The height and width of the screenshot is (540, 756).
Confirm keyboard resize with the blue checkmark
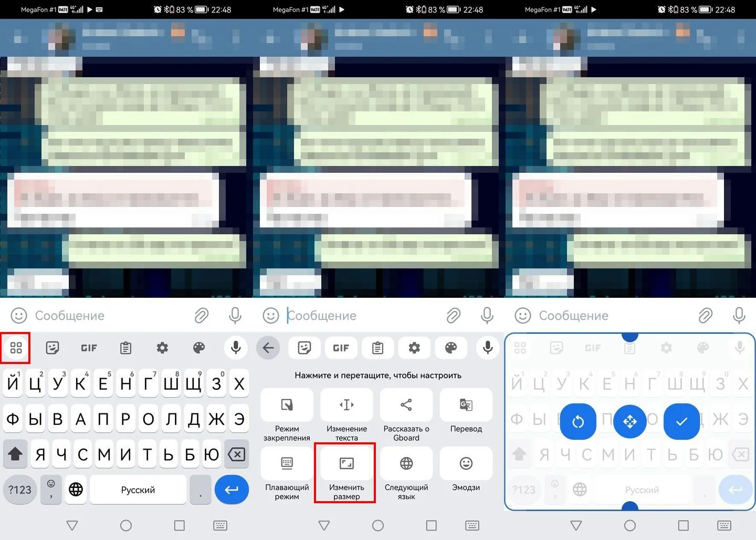681,421
